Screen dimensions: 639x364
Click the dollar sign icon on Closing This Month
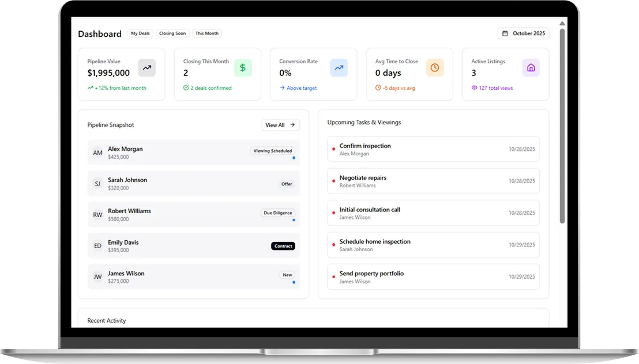click(x=243, y=68)
